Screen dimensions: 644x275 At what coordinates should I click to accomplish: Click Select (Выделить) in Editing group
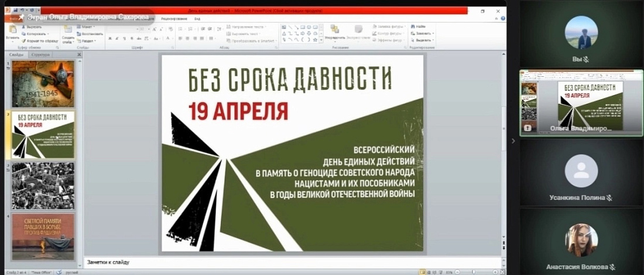[422, 40]
